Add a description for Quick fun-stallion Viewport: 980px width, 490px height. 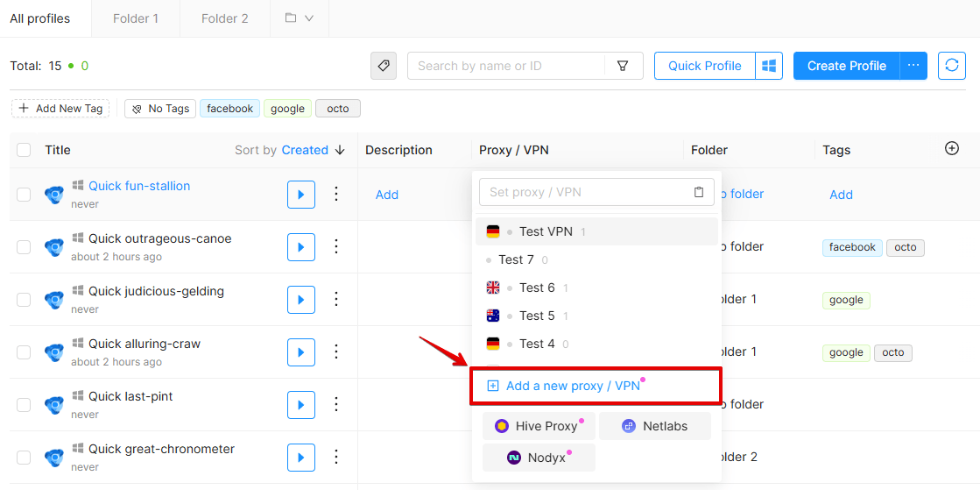pos(387,195)
